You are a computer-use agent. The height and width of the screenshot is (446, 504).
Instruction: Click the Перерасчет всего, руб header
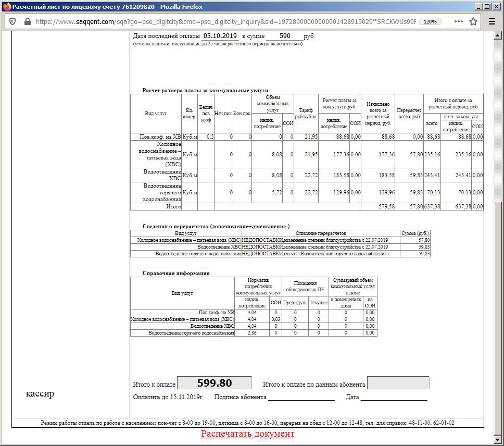pos(409,114)
